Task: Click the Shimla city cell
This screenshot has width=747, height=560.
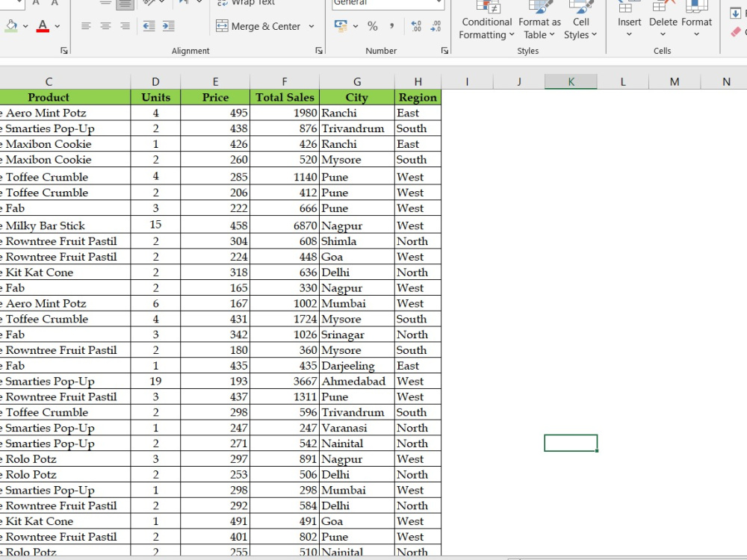Action: pos(357,241)
